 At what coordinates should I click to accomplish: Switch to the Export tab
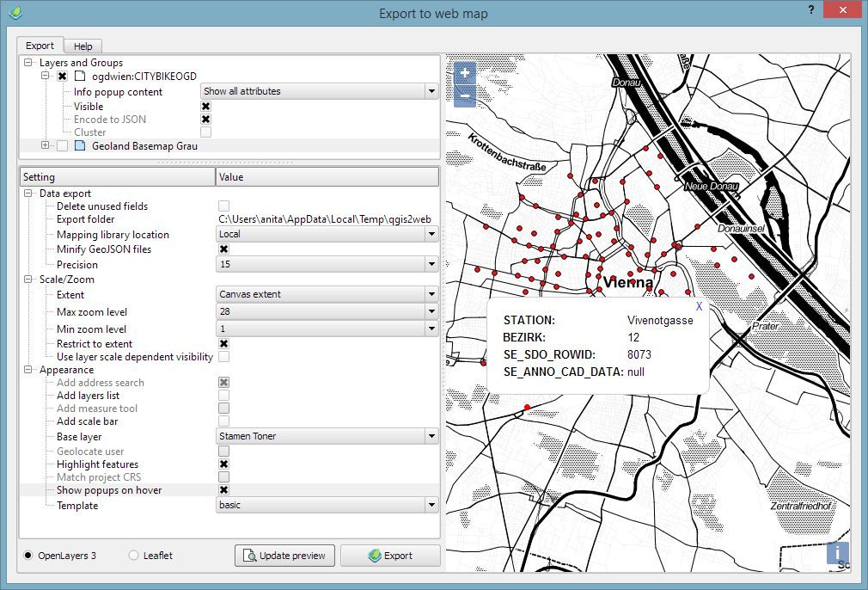click(40, 46)
